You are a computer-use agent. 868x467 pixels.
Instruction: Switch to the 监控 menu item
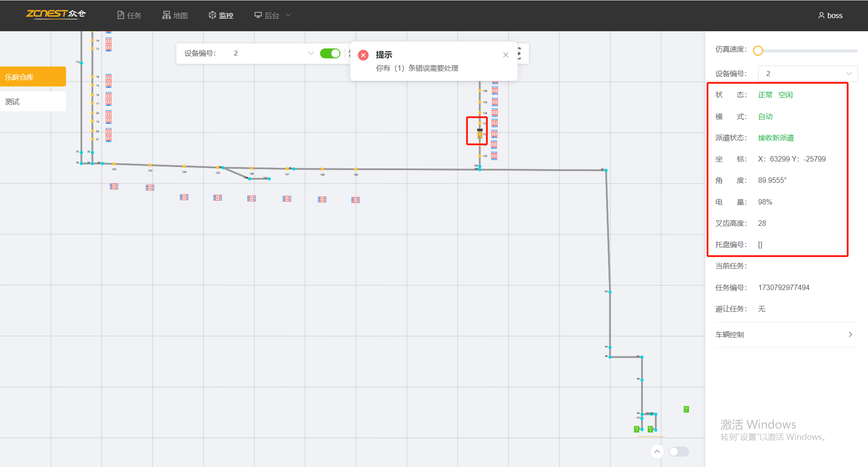221,15
